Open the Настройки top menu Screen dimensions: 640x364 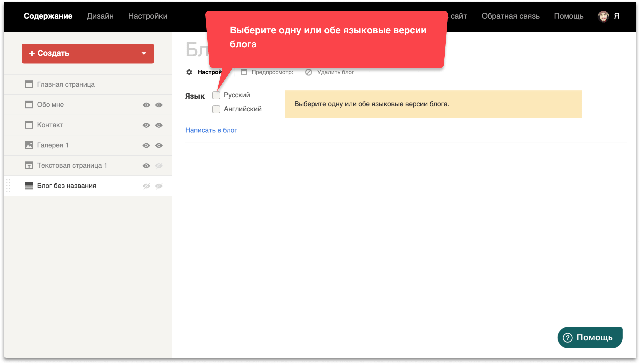click(x=148, y=16)
